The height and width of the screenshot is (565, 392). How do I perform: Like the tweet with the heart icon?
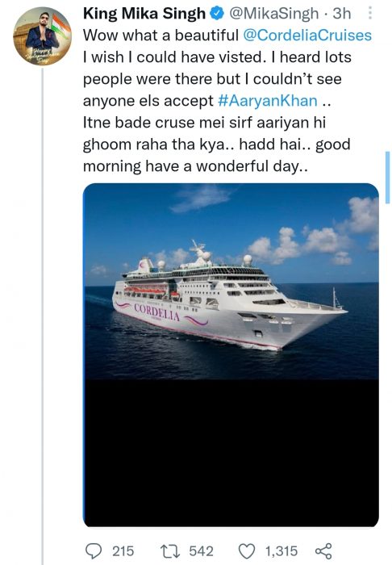click(x=247, y=551)
